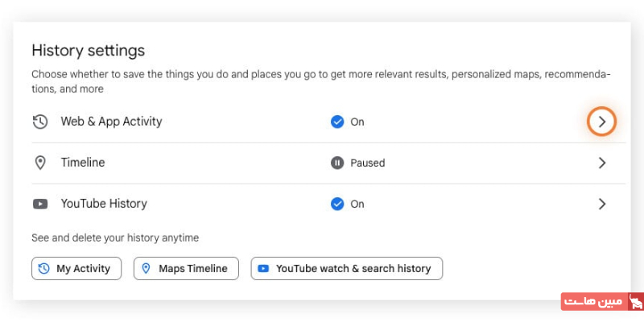The width and height of the screenshot is (644, 322).
Task: Click the grey pause icon beside Paused
Action: click(x=337, y=163)
